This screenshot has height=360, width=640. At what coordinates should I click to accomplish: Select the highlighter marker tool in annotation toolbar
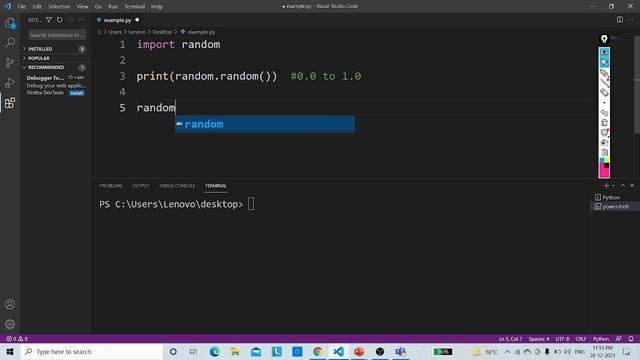[604, 73]
